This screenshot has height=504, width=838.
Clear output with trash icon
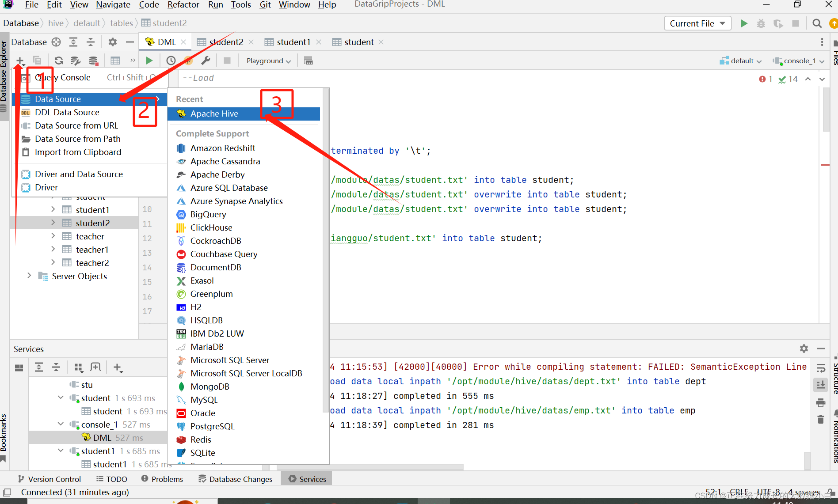[821, 419]
